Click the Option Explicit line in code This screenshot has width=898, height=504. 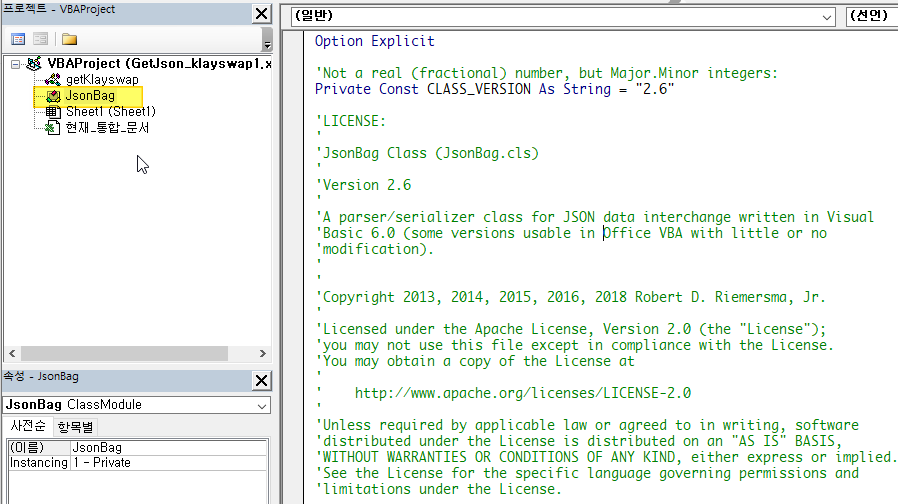point(375,41)
